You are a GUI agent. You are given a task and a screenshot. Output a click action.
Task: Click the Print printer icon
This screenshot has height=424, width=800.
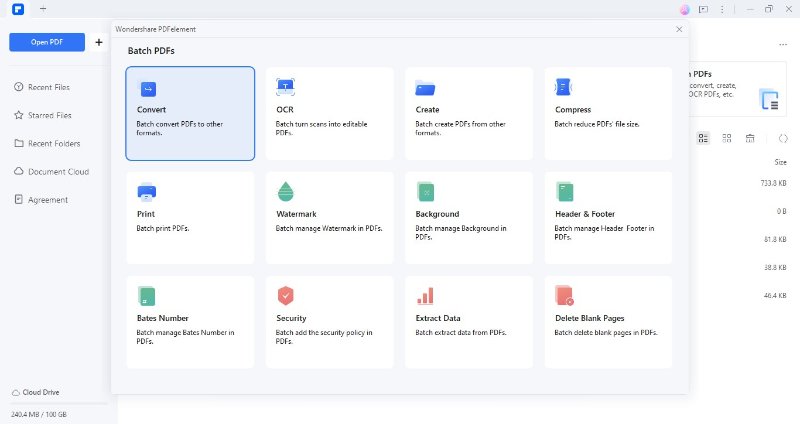point(146,192)
